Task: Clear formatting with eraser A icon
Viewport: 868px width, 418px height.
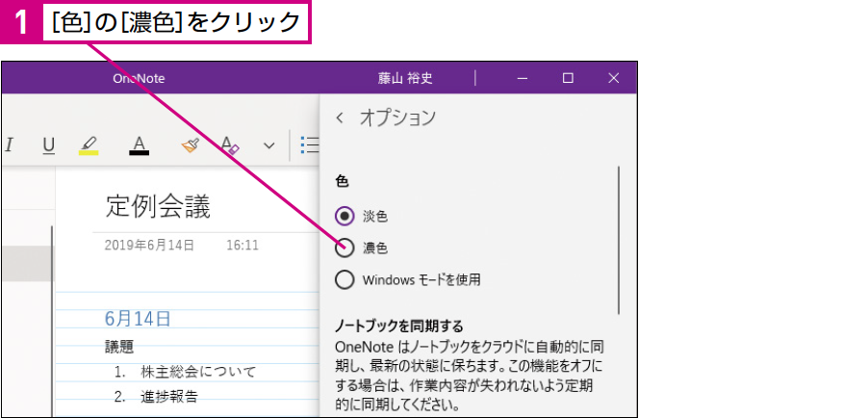Action: (229, 145)
